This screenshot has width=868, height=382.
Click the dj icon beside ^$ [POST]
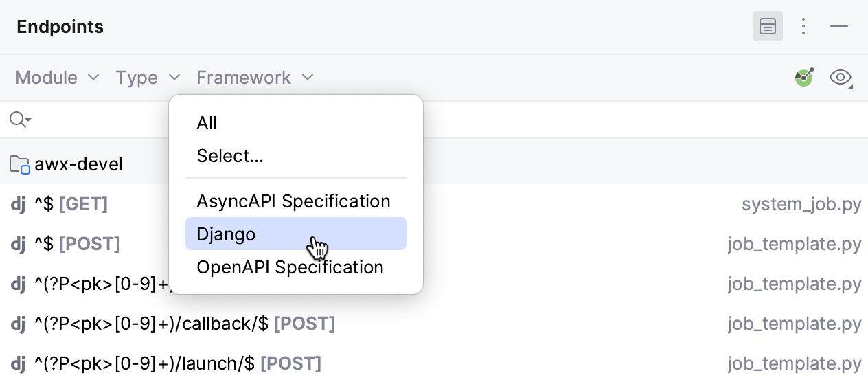(19, 244)
